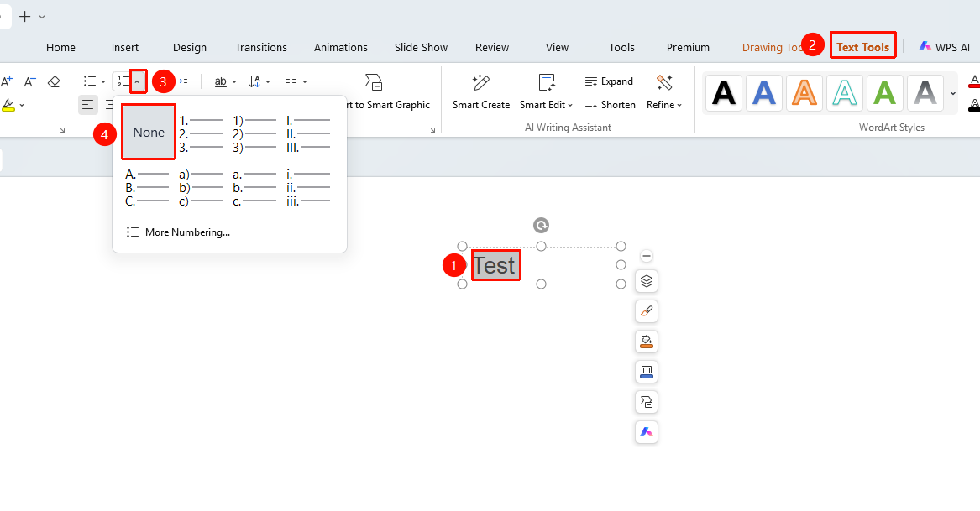Click the highlighted Test text in the box
The image size is (980, 511).
tap(495, 265)
